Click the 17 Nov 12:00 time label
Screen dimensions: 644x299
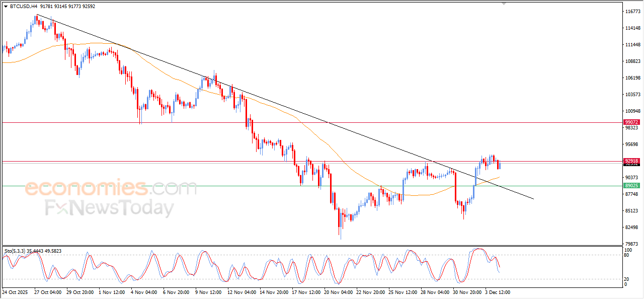[x=305, y=292]
